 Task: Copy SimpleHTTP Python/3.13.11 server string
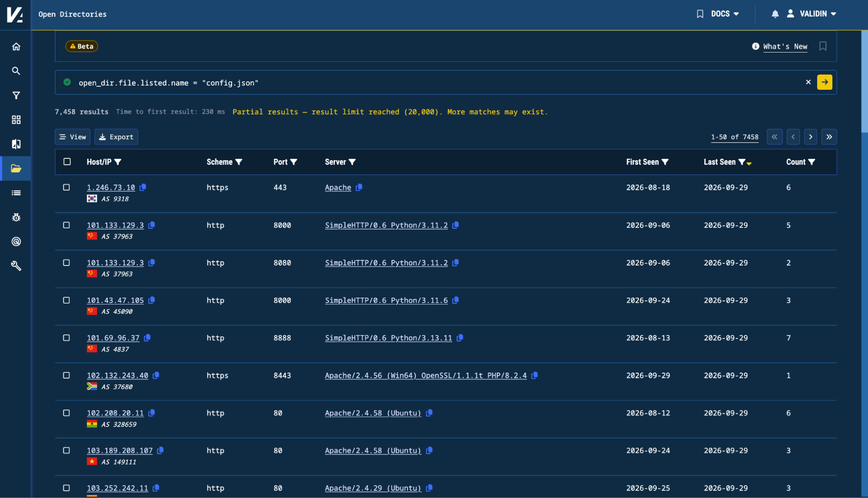pyautogui.click(x=460, y=338)
